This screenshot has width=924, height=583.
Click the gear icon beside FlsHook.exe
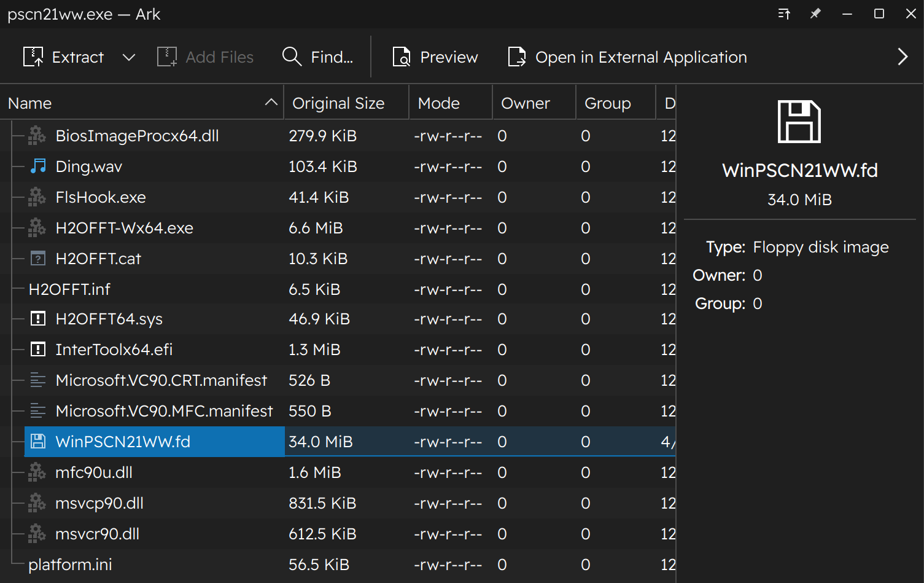coord(37,197)
